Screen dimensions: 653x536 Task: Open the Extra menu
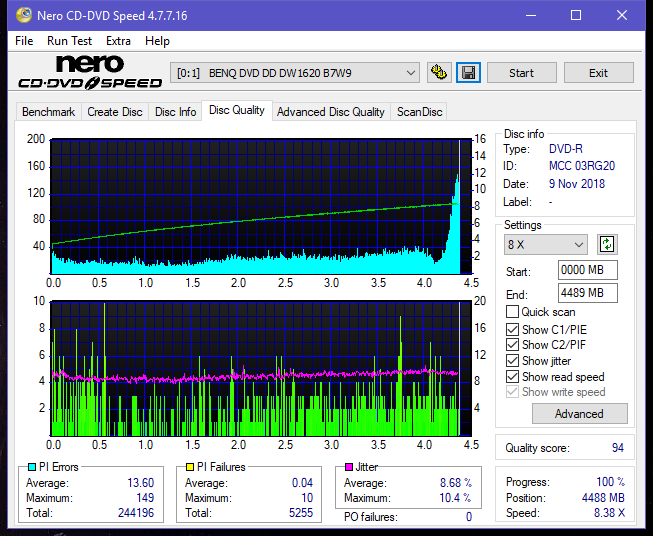(118, 41)
